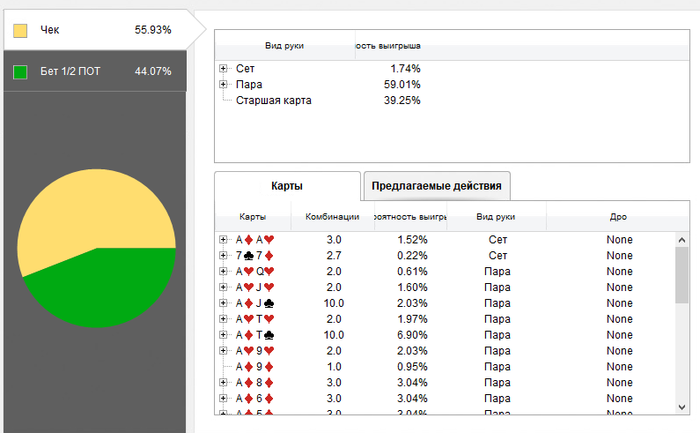Viewport: 700px width, 433px height.
Task: Expand the A♦ J♣ cards row
Action: (x=223, y=303)
